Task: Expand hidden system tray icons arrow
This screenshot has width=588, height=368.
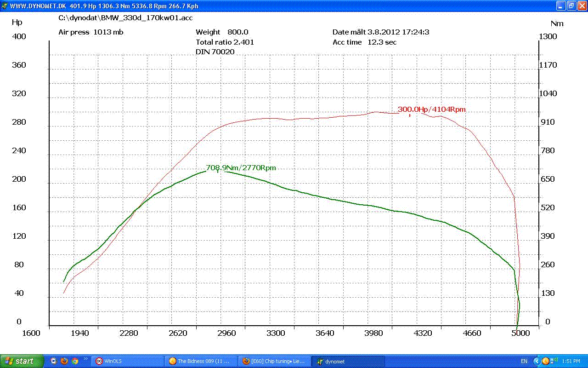Action: 537,361
